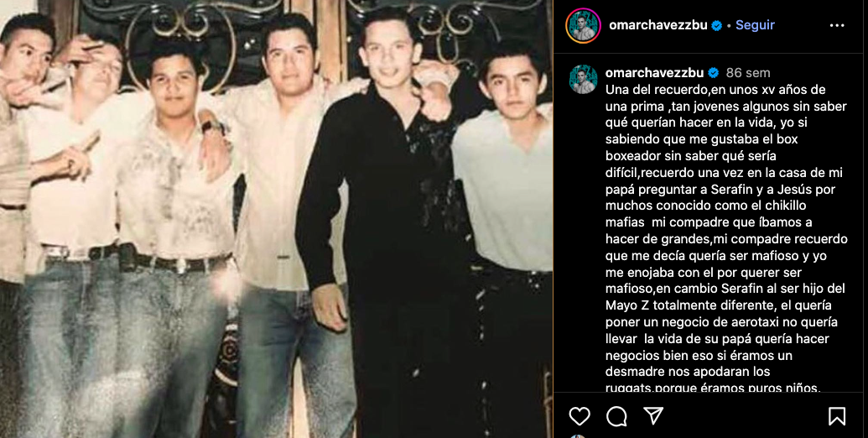Click the group photo image
868x438 pixels.
tap(276, 219)
